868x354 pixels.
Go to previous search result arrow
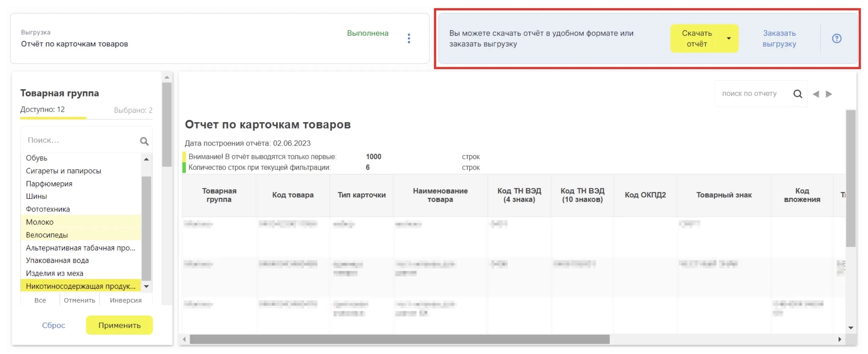tap(816, 94)
